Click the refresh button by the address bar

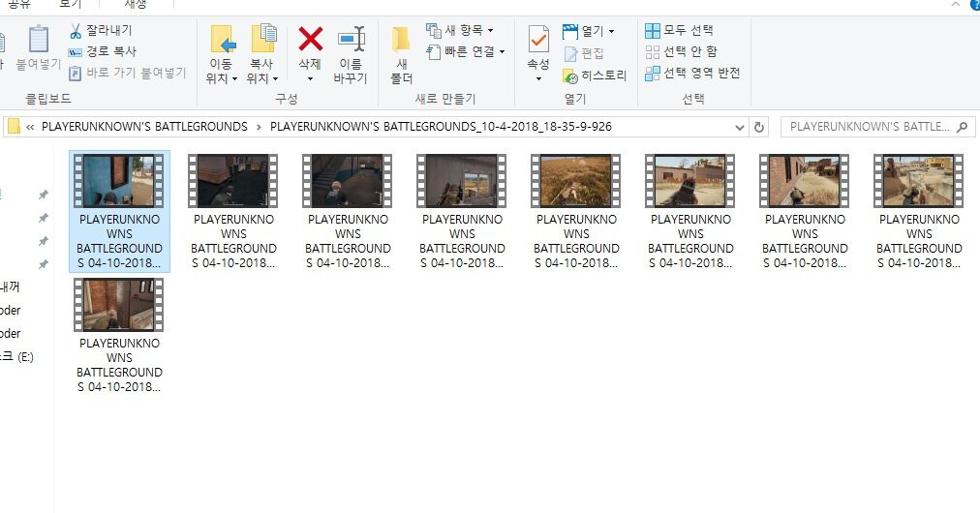759,128
